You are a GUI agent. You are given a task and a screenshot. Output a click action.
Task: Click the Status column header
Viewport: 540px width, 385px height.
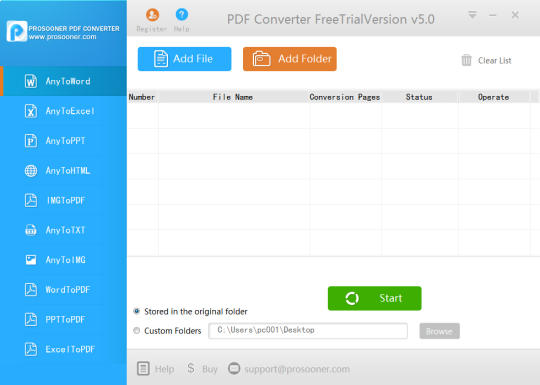tap(419, 97)
